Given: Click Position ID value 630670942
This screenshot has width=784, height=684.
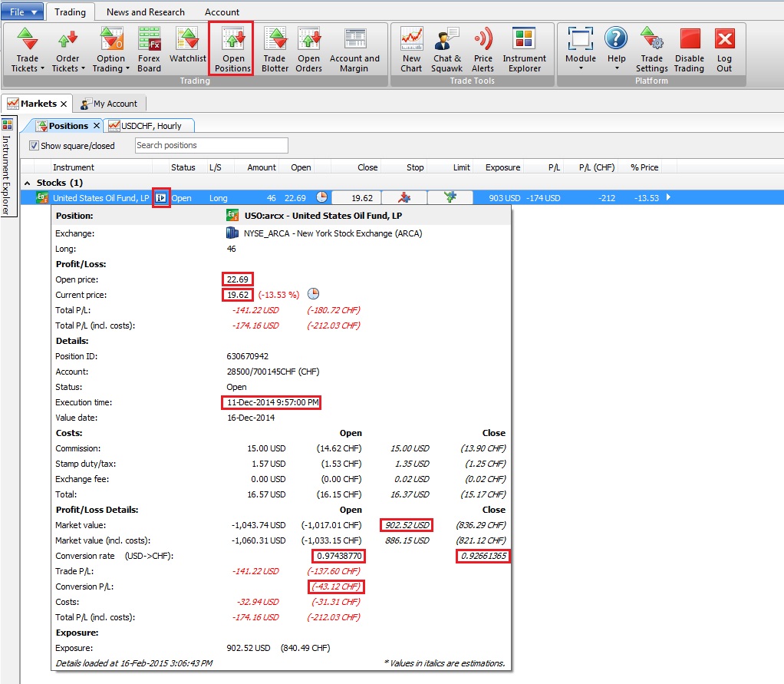Looking at the screenshot, I should point(247,356).
